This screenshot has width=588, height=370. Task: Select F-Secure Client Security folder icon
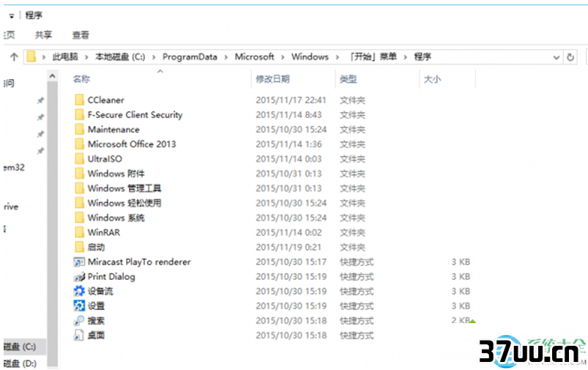pyautogui.click(x=79, y=114)
